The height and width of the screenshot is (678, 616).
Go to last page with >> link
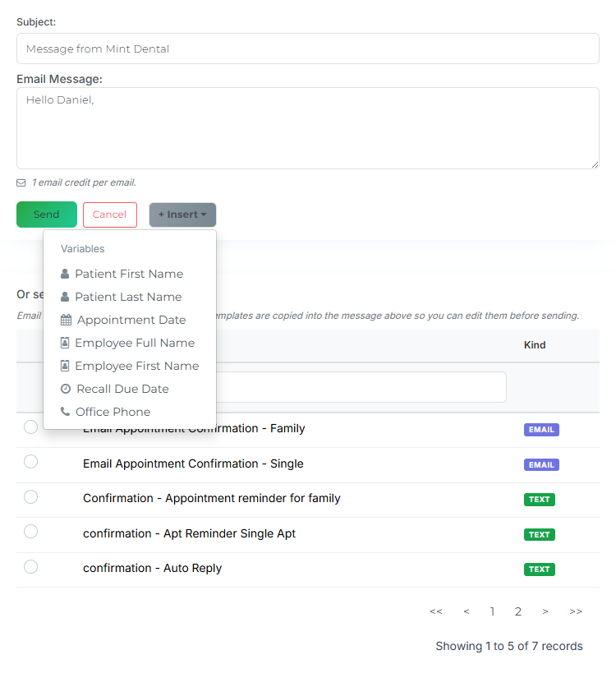[x=576, y=611]
